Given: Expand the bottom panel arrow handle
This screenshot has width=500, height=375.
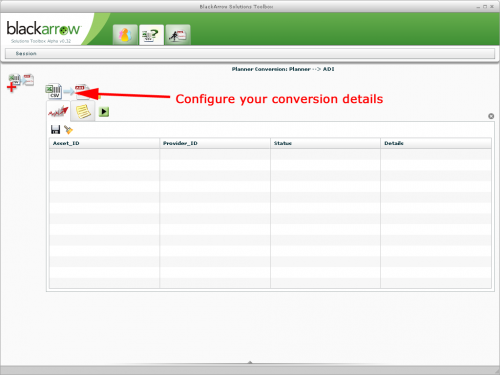Looking at the screenshot, I should point(250,362).
